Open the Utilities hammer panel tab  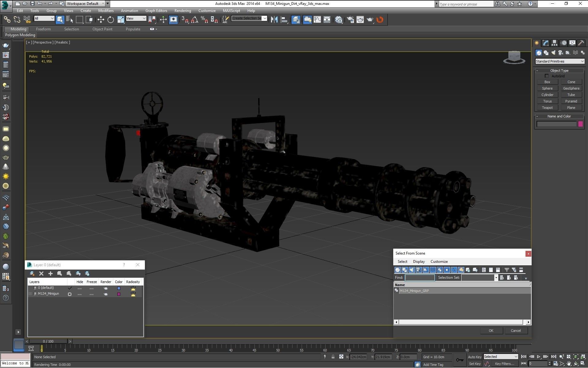point(581,43)
